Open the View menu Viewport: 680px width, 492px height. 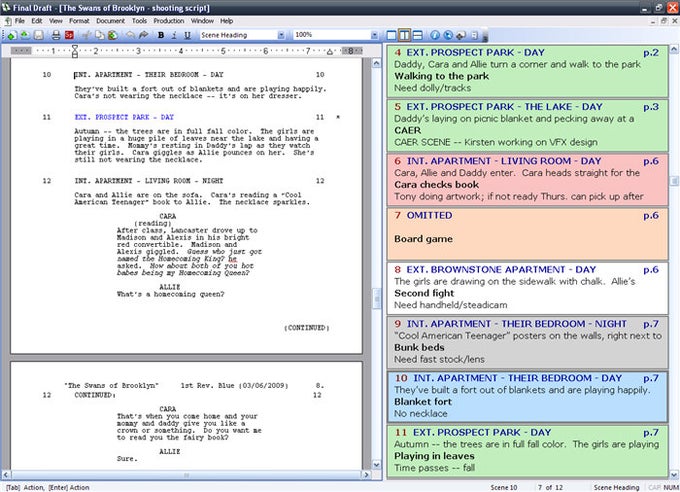[56, 21]
